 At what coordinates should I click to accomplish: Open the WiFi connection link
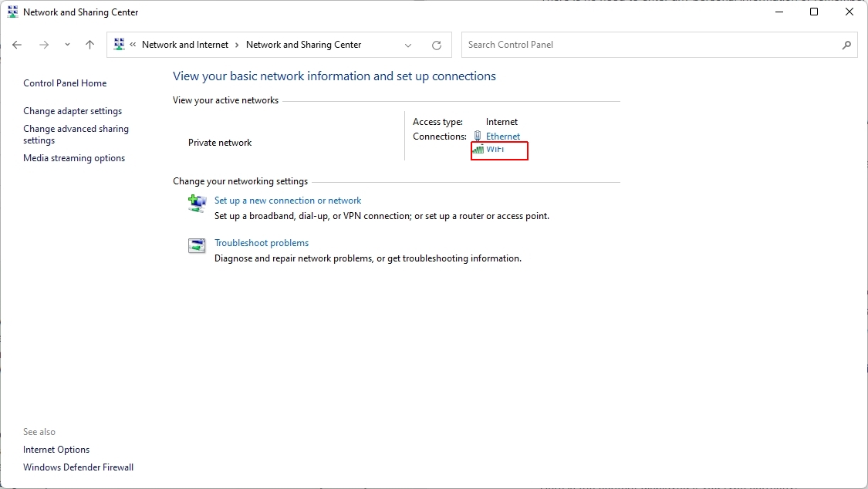(494, 150)
